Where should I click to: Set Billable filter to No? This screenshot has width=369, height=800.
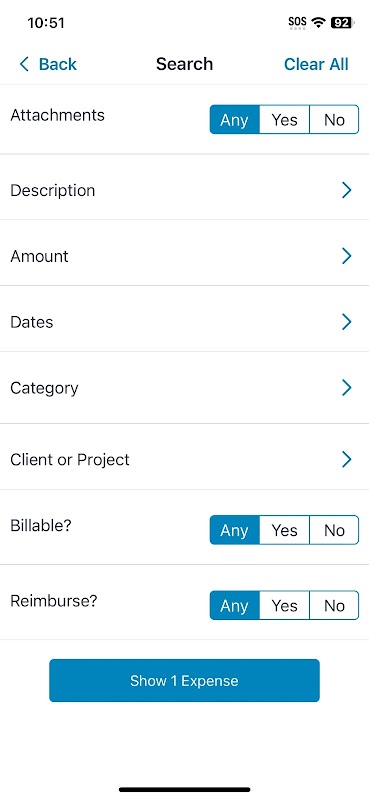pos(334,530)
